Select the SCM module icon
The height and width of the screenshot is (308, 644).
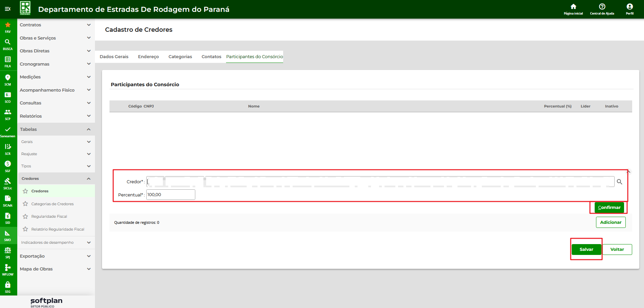coord(8,78)
